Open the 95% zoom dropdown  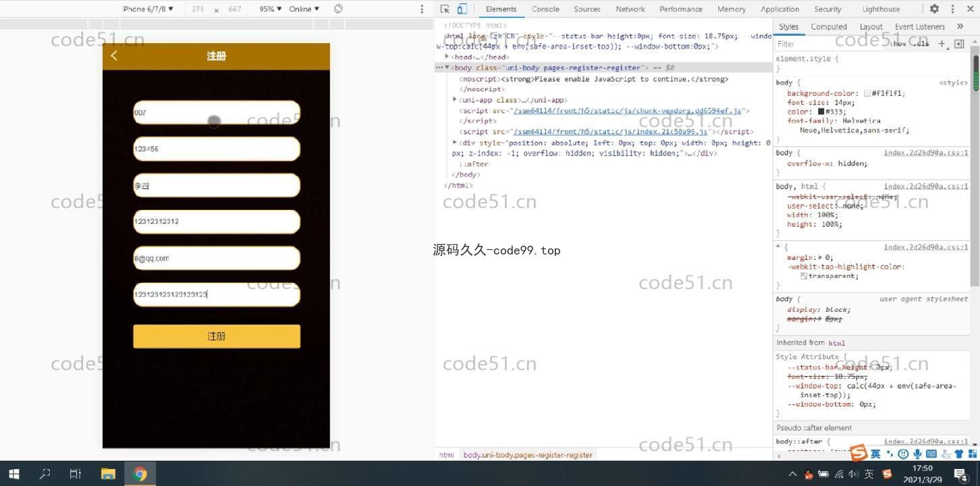tap(271, 9)
